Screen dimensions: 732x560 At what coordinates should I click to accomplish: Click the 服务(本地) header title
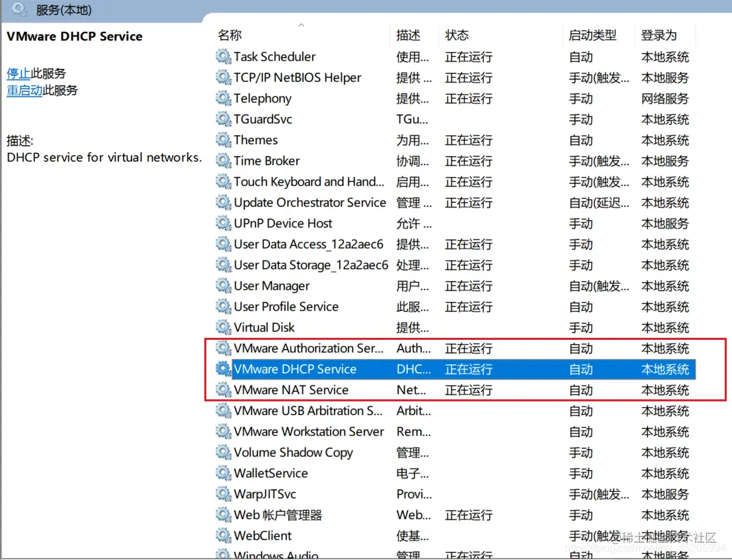[64, 10]
